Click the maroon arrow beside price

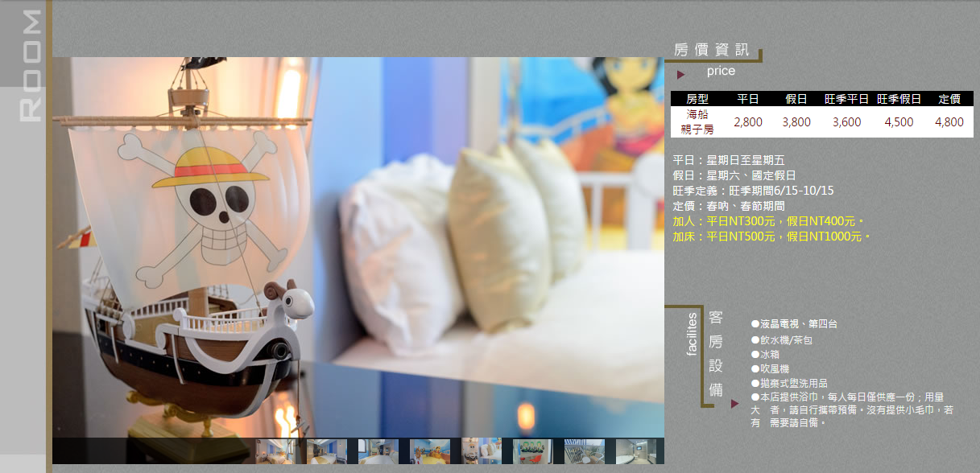point(680,74)
